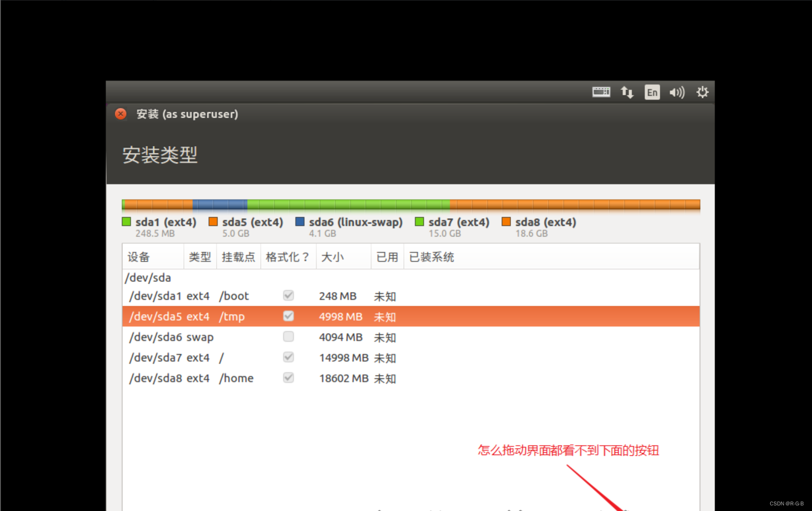Select the /dev/sda7 root partition row
812x511 pixels.
tap(411, 358)
